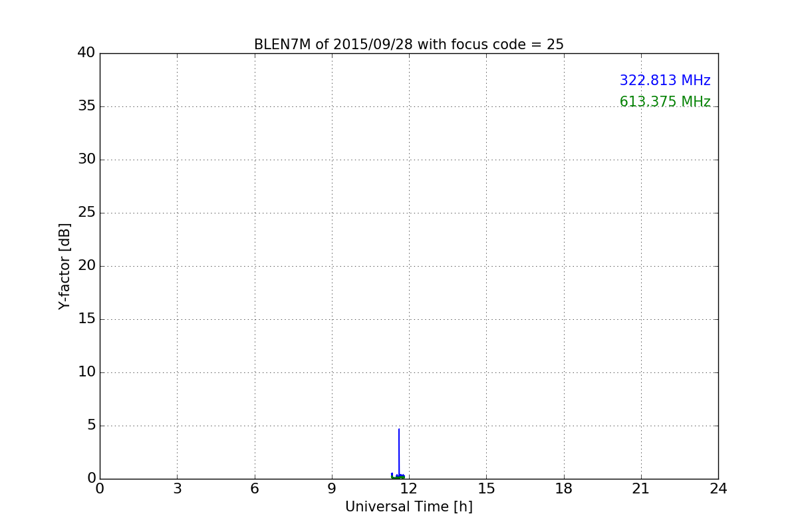Click the plot title 'BLEN7M of 2015/09/28'

click(333, 45)
